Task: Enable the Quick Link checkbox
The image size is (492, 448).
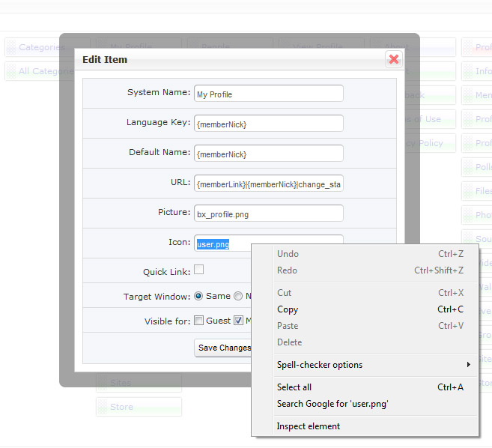Action: tap(199, 270)
